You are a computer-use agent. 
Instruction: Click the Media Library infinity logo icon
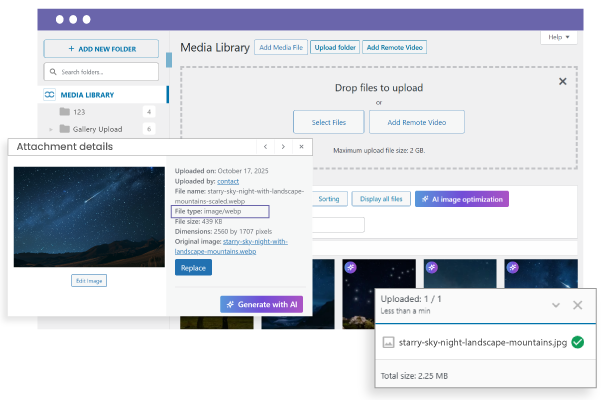click(50, 95)
